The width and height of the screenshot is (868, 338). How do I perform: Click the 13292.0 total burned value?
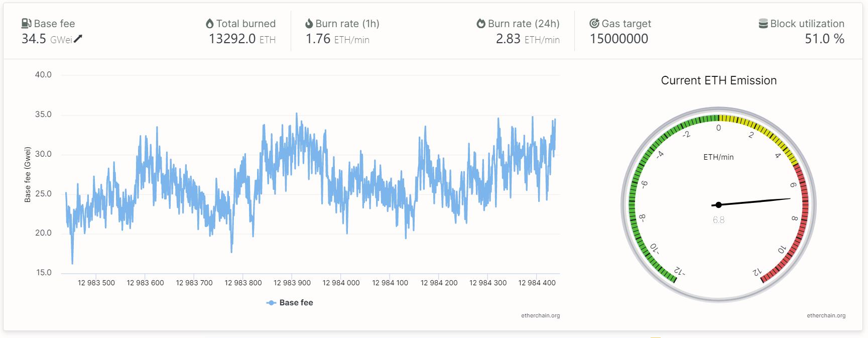point(232,39)
